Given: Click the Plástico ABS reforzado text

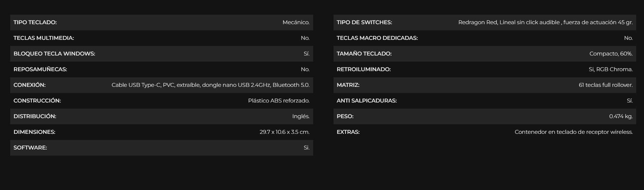Looking at the screenshot, I should [x=279, y=101].
